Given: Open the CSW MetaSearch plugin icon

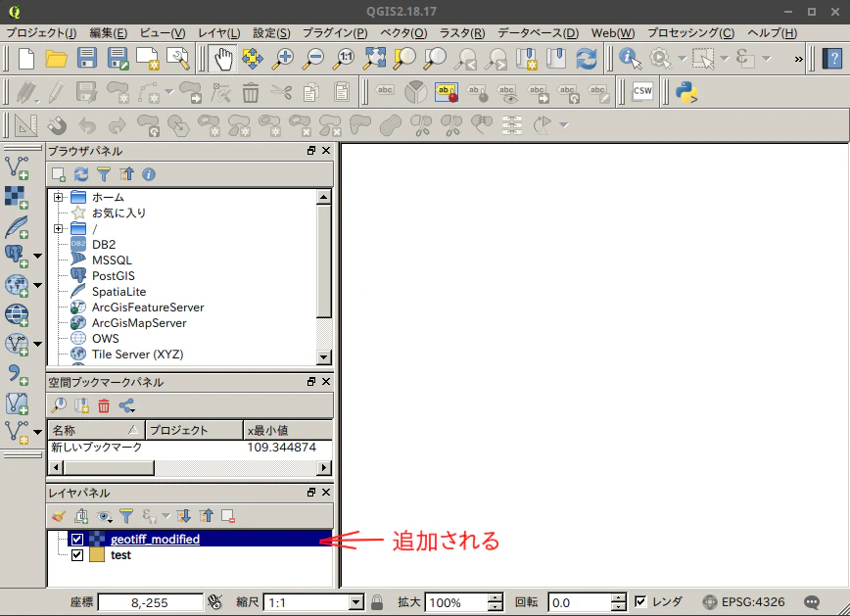Looking at the screenshot, I should point(643,92).
